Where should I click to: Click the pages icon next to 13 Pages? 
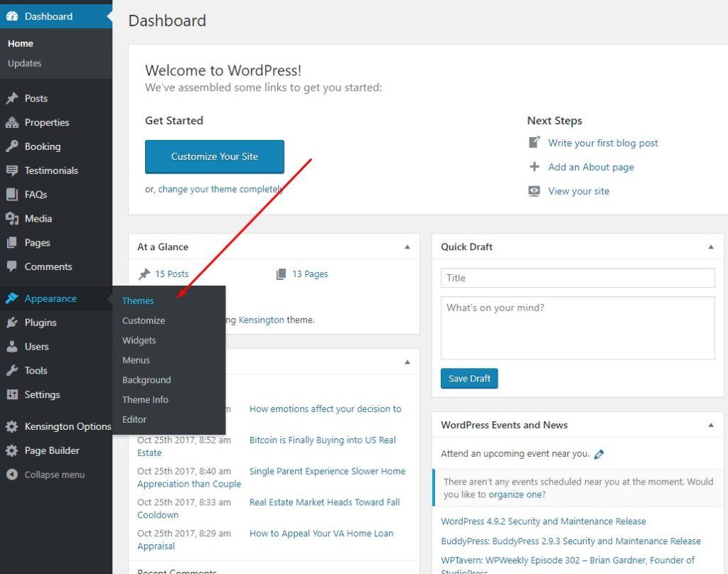tap(281, 274)
